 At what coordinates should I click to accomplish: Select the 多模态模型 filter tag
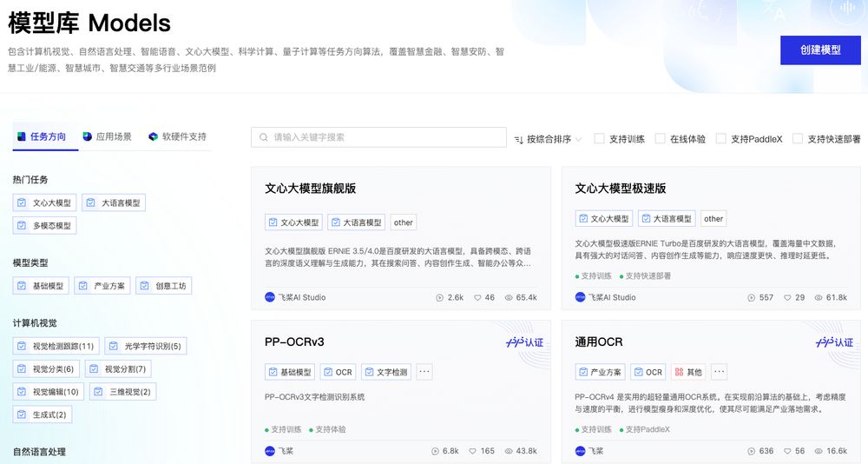[x=44, y=226]
